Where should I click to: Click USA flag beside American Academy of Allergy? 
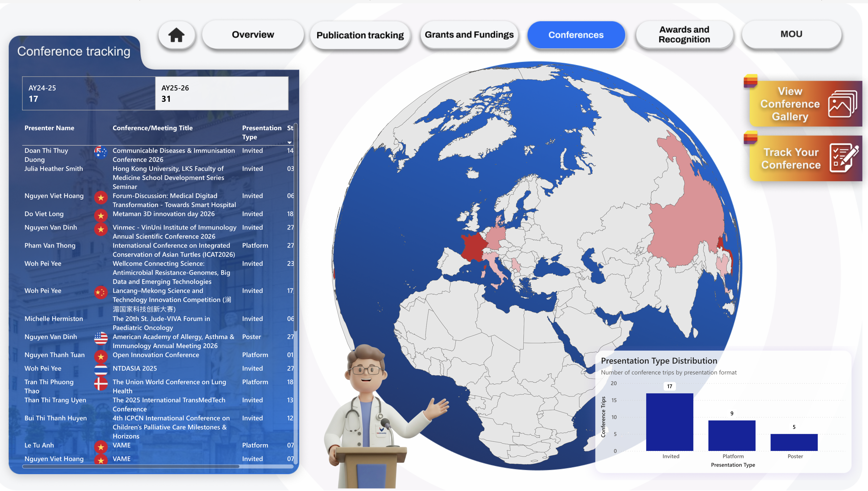[x=101, y=339]
